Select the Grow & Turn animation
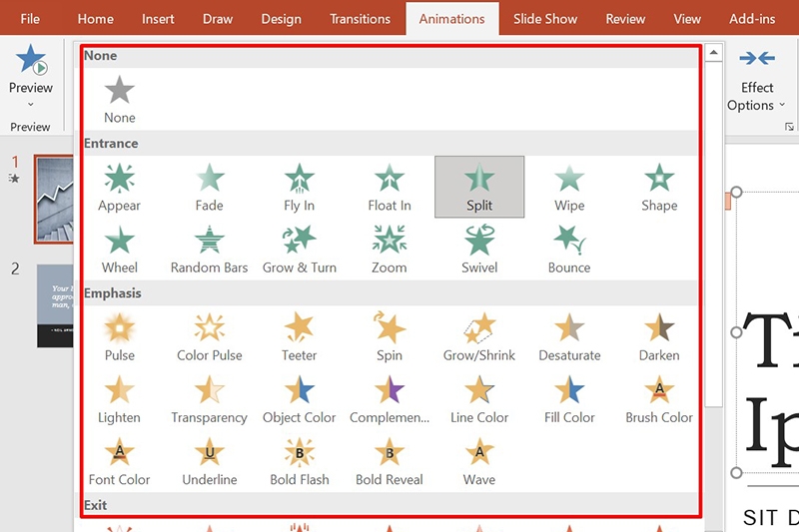 (299, 250)
